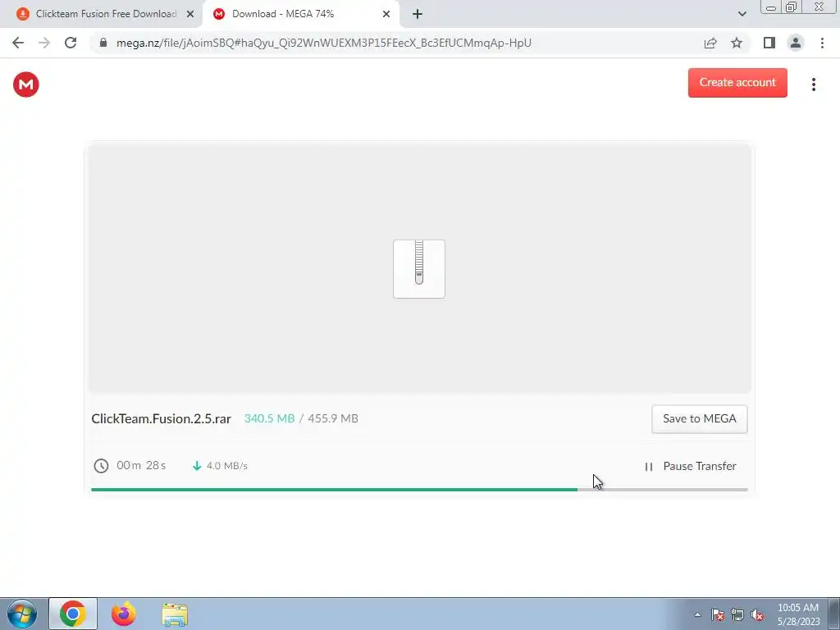Share this page icon
Screen dimensions: 840x630
[710, 43]
